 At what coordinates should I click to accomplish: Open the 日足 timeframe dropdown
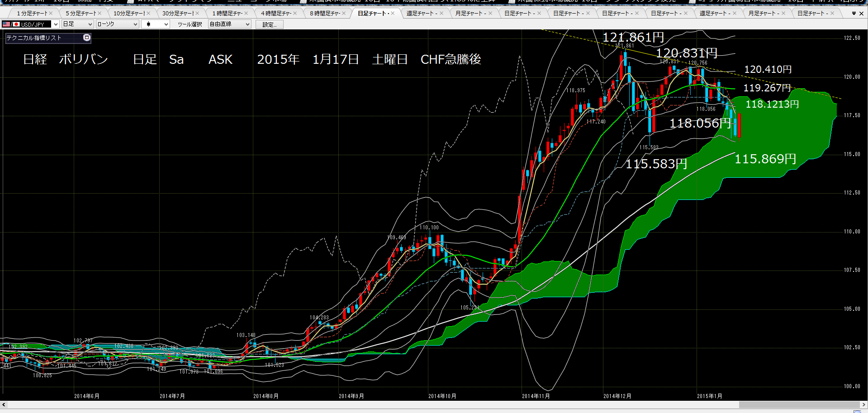point(90,24)
